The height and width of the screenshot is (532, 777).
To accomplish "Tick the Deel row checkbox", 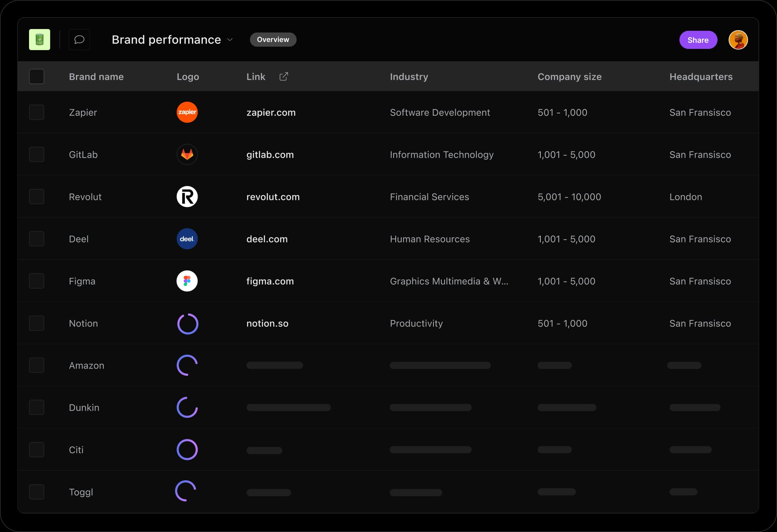I will pos(37,239).
